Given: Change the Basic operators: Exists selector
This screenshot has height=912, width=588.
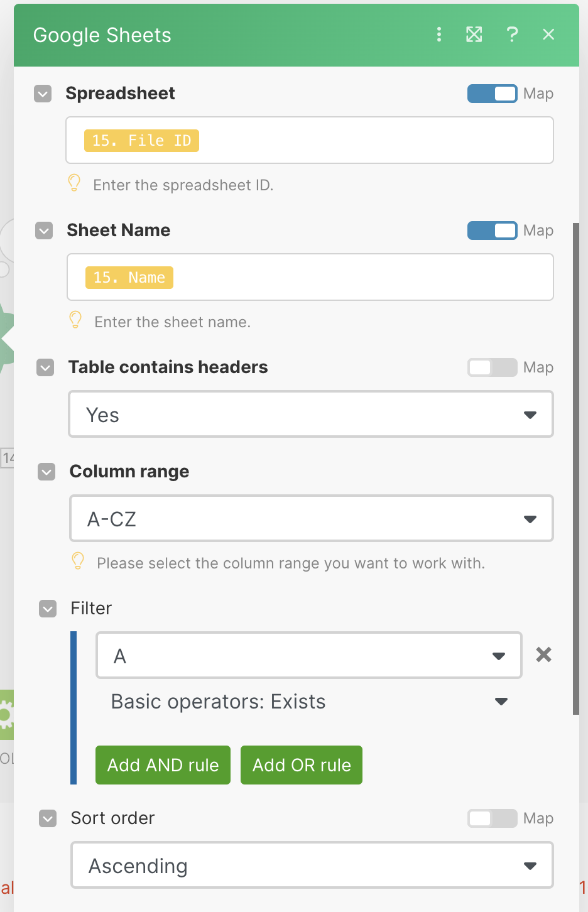Looking at the screenshot, I should (x=309, y=702).
